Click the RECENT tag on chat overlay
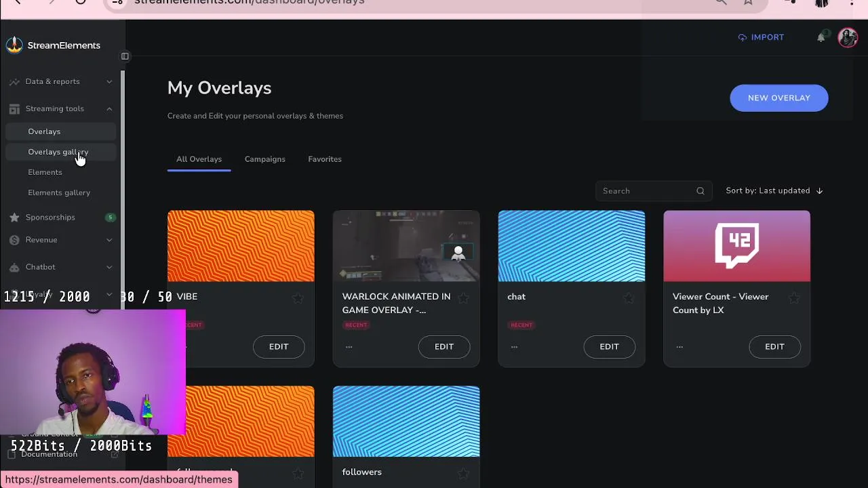Screen dimensions: 868x488 click(x=521, y=325)
